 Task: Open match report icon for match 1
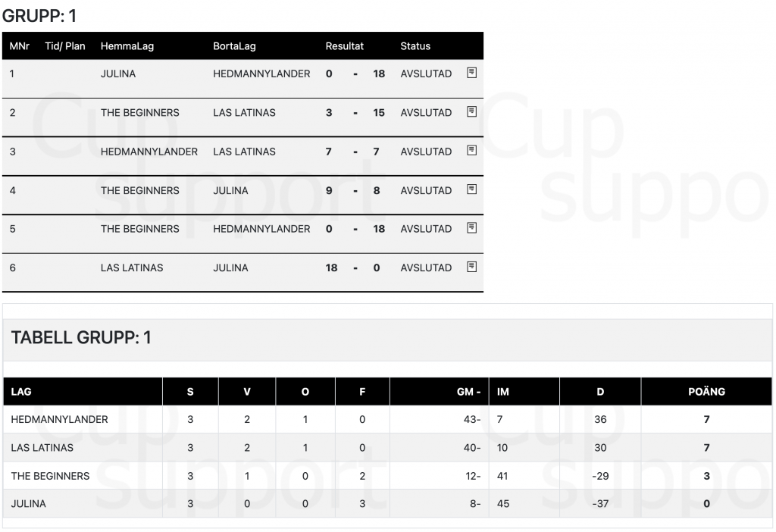click(x=471, y=73)
